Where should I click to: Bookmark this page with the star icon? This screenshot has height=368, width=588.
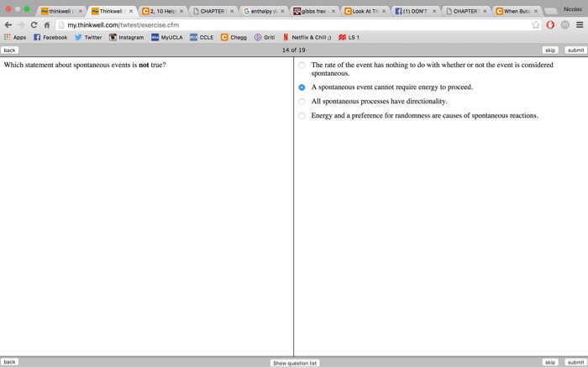pyautogui.click(x=536, y=24)
